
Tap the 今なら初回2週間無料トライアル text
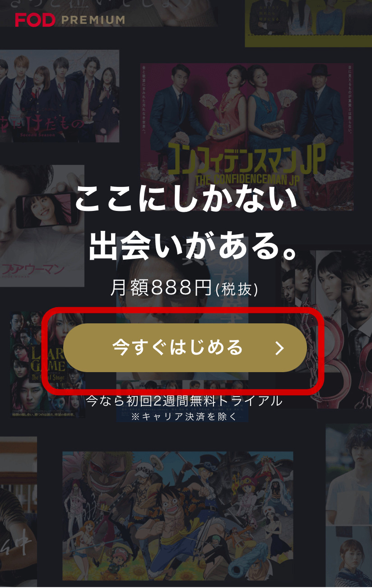tap(184, 400)
